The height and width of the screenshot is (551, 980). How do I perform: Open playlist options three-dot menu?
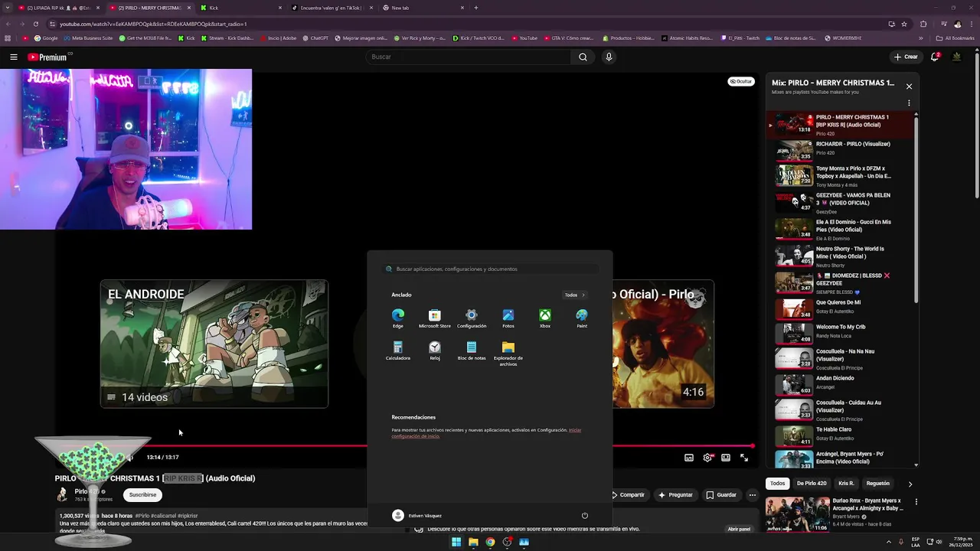pos(910,103)
